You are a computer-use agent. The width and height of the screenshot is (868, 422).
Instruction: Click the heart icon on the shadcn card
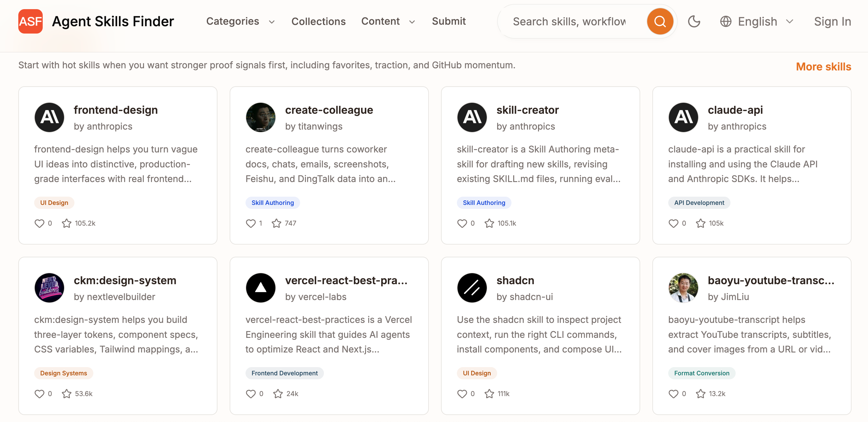pos(462,394)
